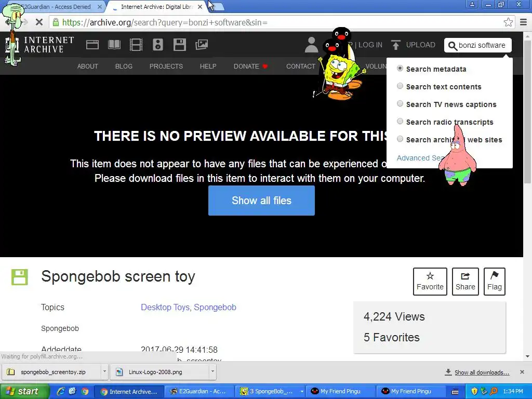Select Search radio transcripts option

(x=400, y=122)
